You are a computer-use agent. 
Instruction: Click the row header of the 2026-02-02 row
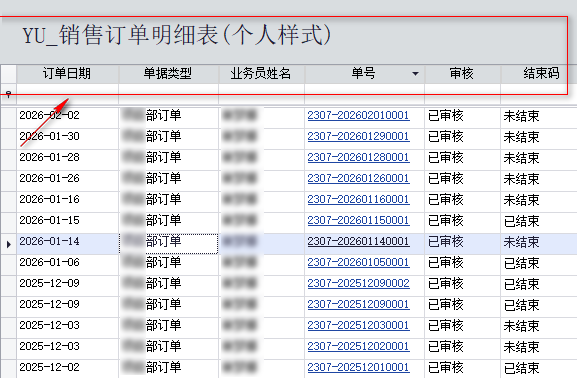tap(8, 118)
